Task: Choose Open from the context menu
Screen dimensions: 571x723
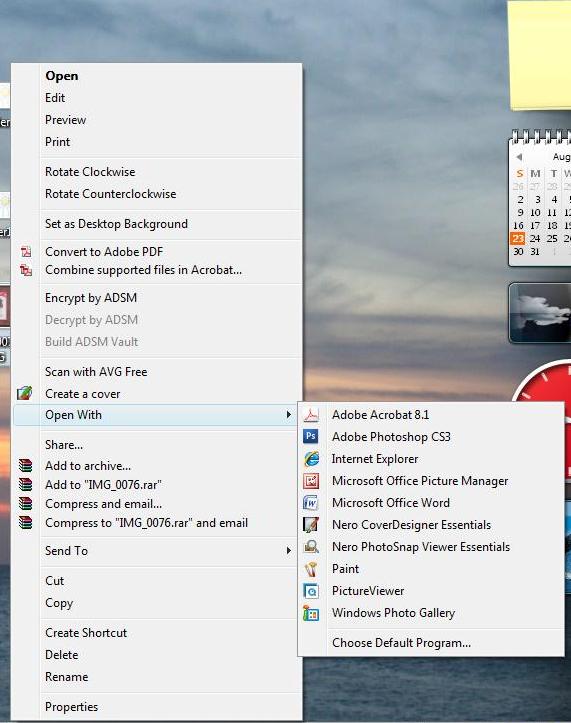Action: [62, 76]
